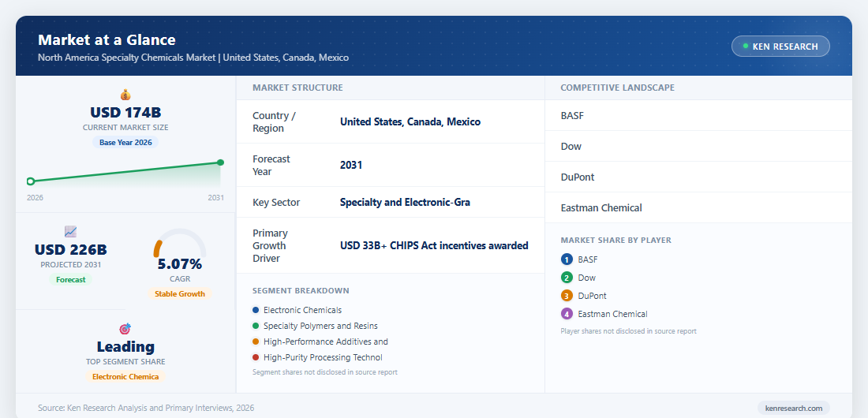The width and height of the screenshot is (868, 418).
Task: Click the green Forecast badge
Action: click(71, 280)
